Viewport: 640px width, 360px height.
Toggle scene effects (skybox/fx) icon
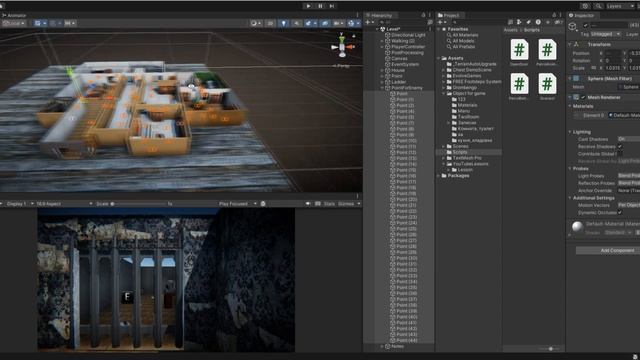pyautogui.click(x=310, y=23)
